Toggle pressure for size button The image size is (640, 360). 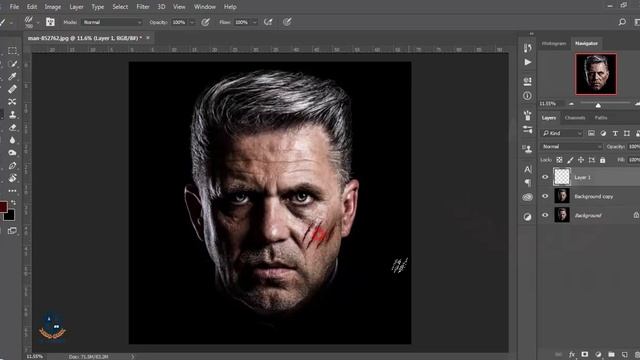point(287,22)
